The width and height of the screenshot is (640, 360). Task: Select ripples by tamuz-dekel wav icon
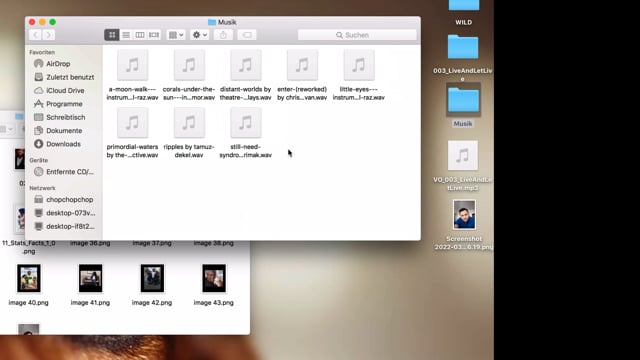[x=189, y=122]
